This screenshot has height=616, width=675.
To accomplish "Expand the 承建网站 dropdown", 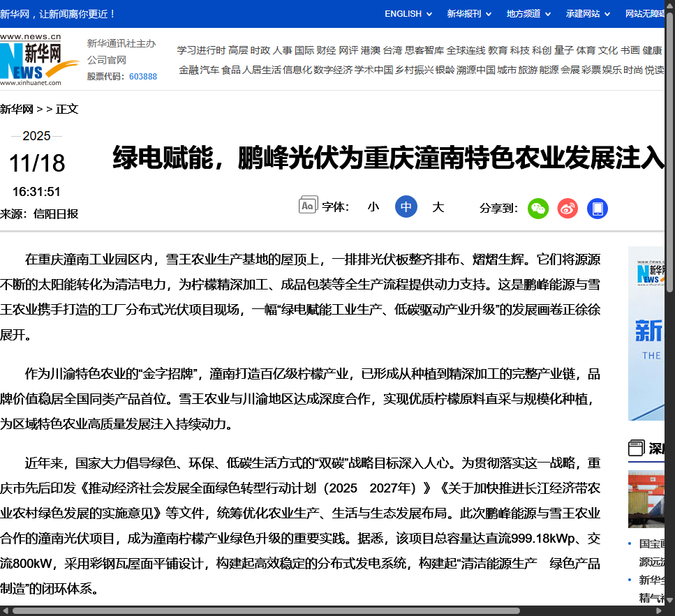I will [588, 14].
